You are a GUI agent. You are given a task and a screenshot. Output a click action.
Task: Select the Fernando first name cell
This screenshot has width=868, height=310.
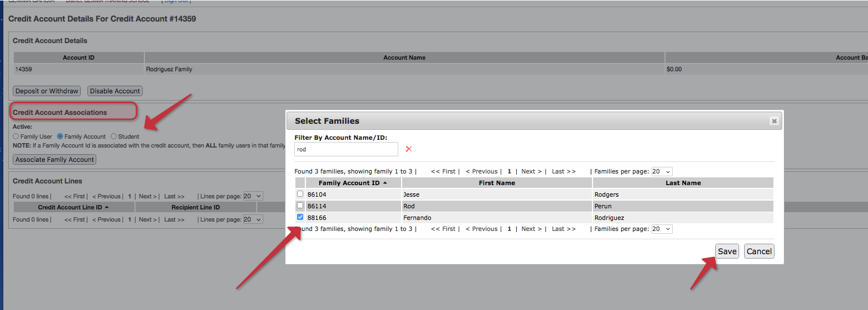pyautogui.click(x=497, y=218)
